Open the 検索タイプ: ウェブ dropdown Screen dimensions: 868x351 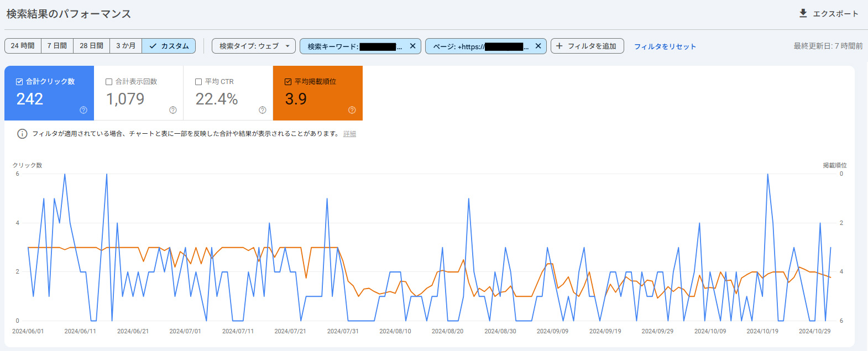coord(253,46)
